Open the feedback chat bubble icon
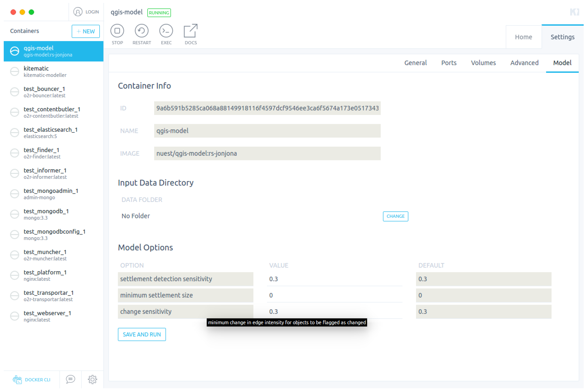The width and height of the screenshot is (588, 392). (70, 379)
